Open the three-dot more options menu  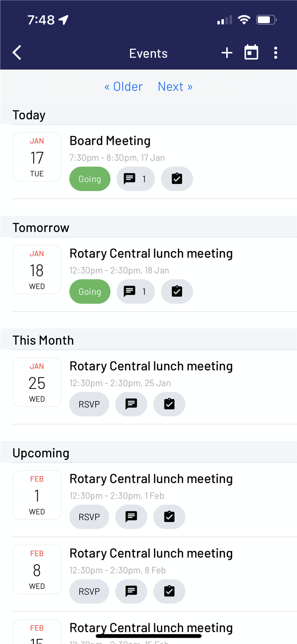[276, 53]
